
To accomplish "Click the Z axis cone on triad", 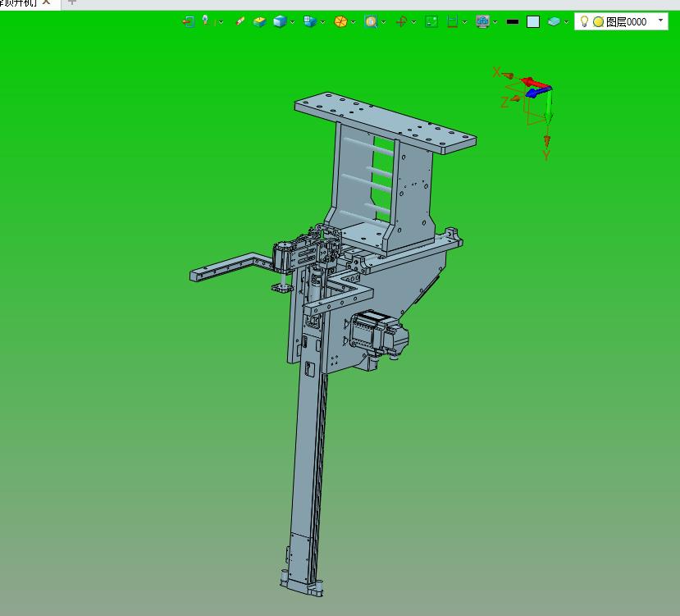I will tap(515, 99).
